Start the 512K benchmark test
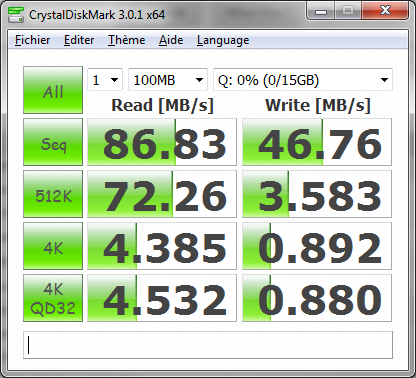Viewport: 416px width, 378px height. (x=53, y=194)
